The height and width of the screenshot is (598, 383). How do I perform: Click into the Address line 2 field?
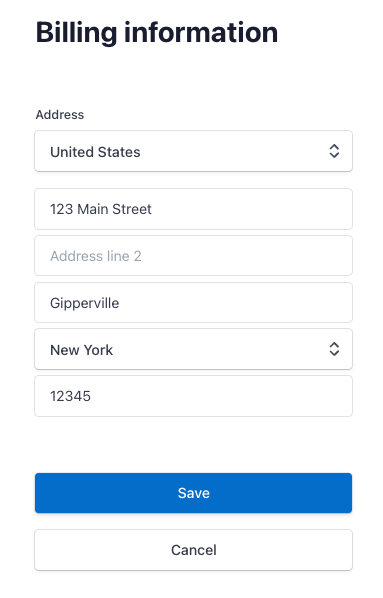pos(193,256)
